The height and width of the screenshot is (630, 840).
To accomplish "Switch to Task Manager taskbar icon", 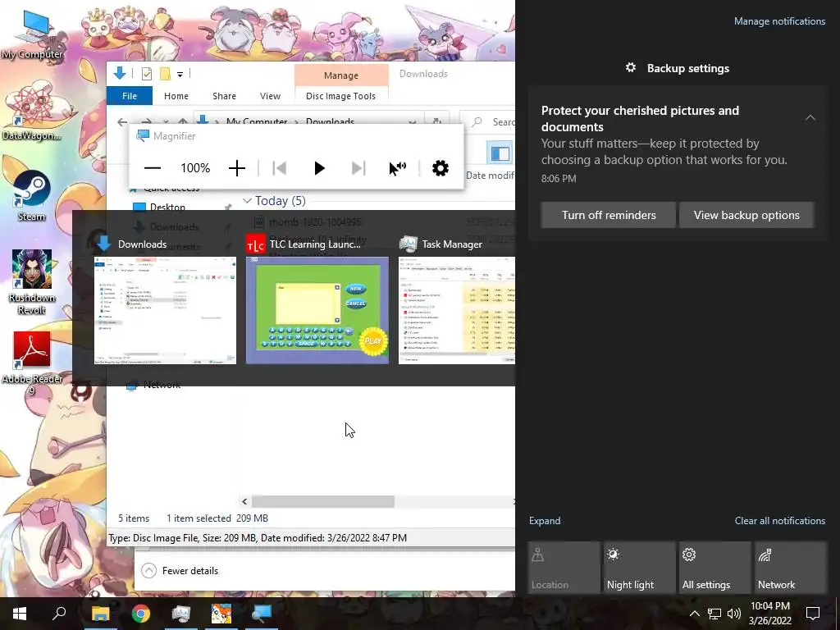I will click(181, 614).
